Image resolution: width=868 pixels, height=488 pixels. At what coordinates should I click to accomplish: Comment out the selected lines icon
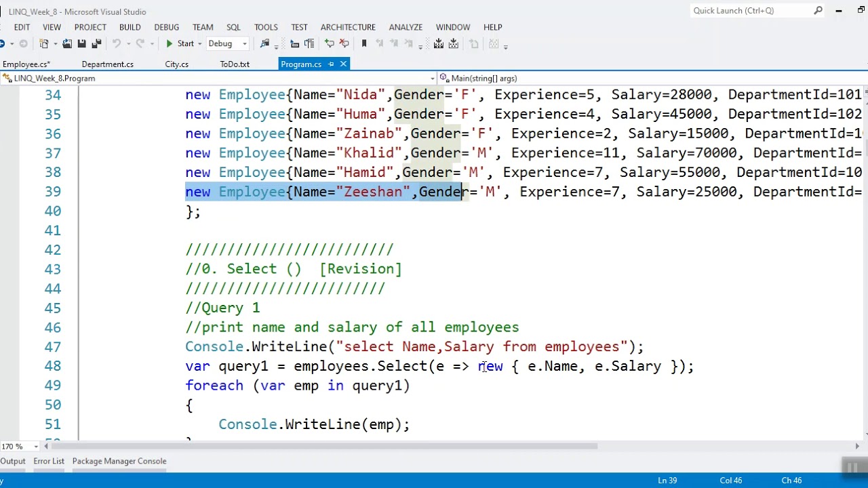tap(330, 44)
